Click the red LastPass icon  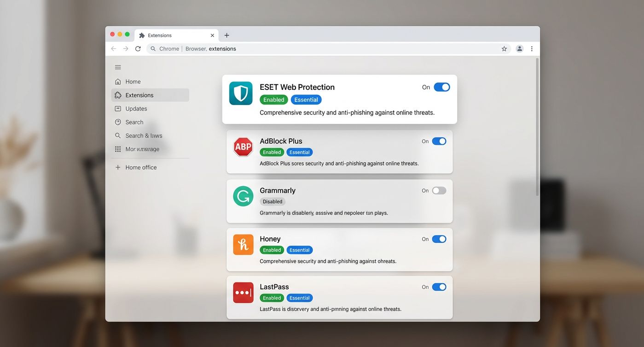tap(243, 293)
